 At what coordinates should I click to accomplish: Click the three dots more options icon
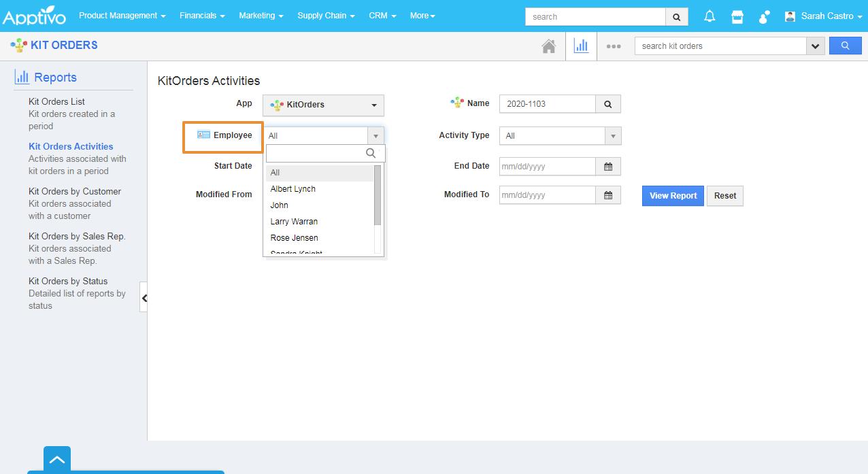point(614,46)
